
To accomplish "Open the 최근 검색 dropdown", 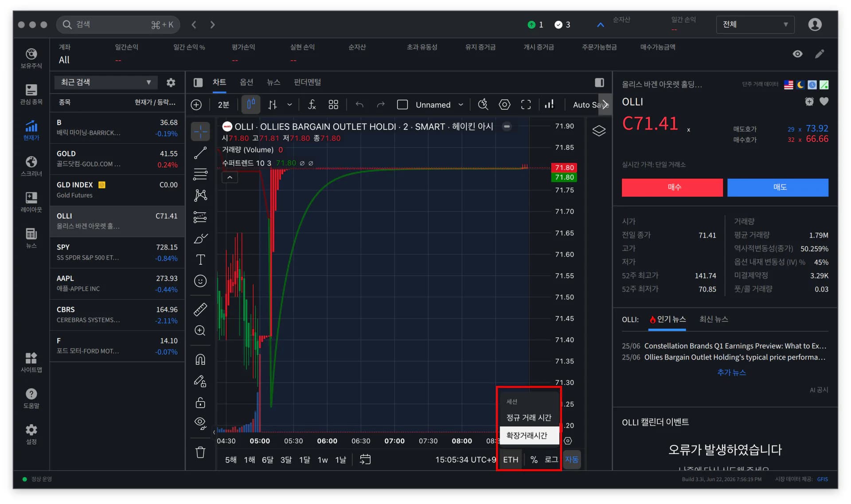I will (106, 82).
